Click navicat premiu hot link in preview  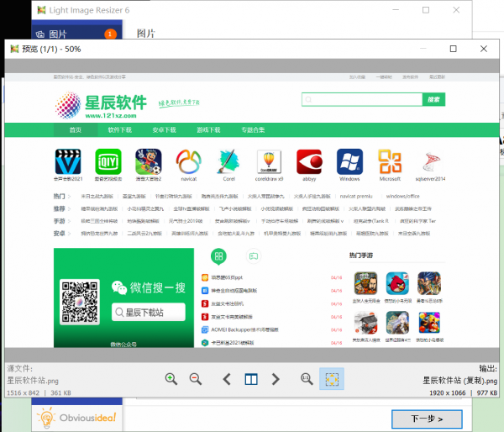[356, 196]
